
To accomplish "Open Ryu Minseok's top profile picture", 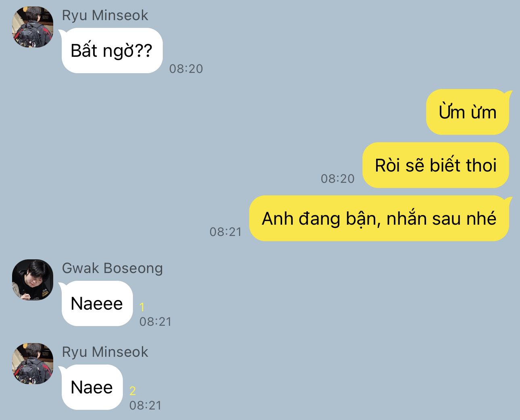I will pos(33,27).
